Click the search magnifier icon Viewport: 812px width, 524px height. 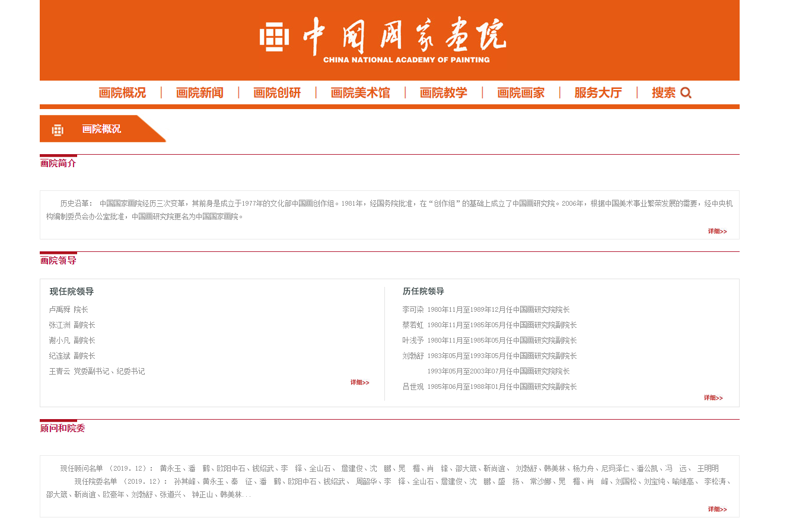686,92
